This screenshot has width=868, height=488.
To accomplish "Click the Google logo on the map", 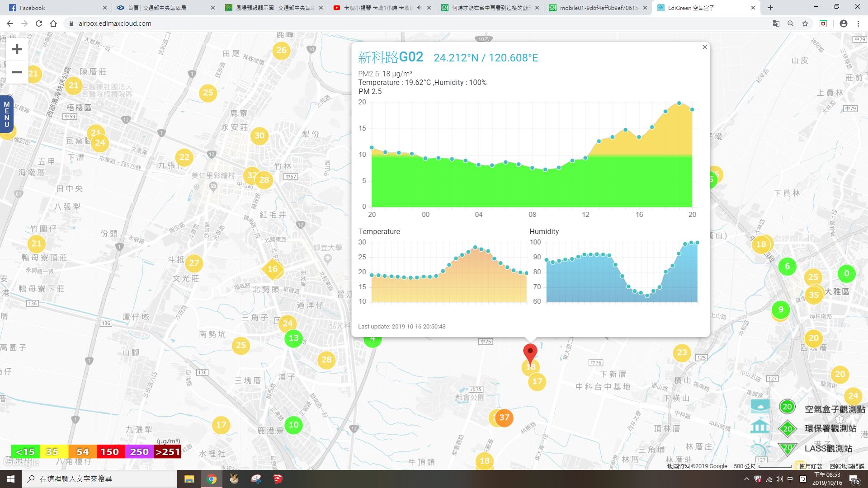I will point(22,462).
